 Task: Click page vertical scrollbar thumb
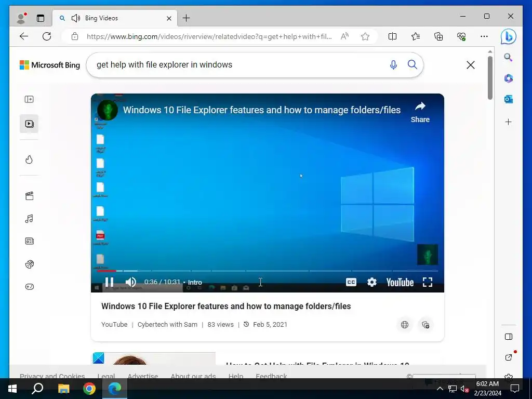click(x=490, y=78)
